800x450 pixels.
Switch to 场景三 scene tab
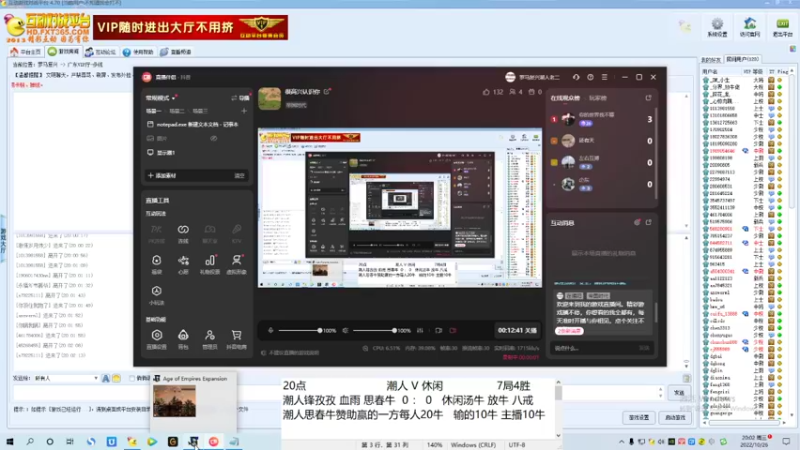[200, 111]
